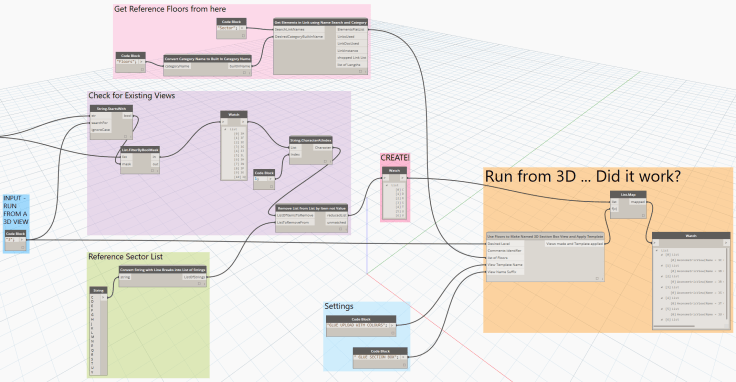Click the ListOfStrings output port

[194, 277]
